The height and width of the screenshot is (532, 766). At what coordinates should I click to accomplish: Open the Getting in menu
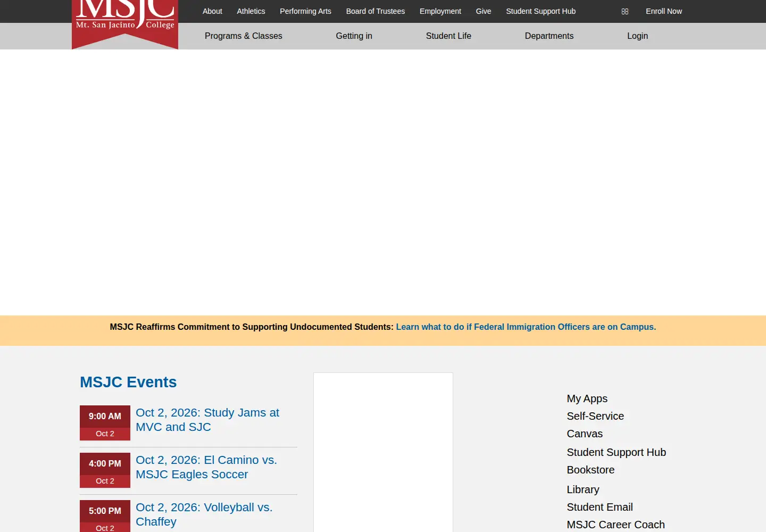(x=354, y=36)
